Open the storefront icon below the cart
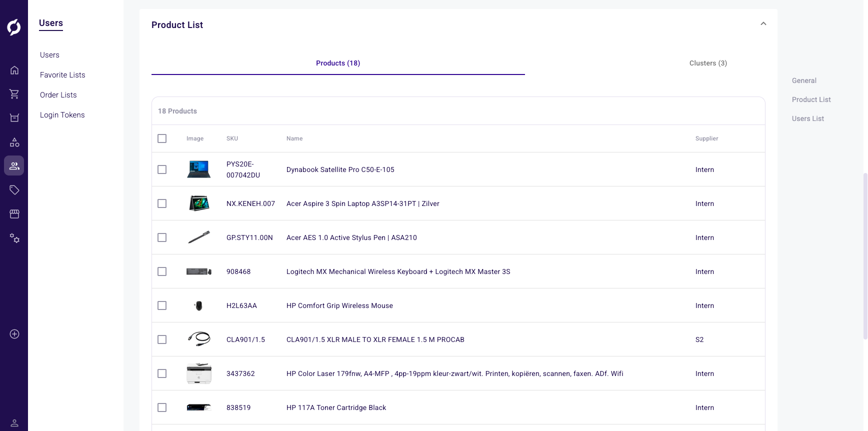The height and width of the screenshot is (431, 868). (x=14, y=118)
